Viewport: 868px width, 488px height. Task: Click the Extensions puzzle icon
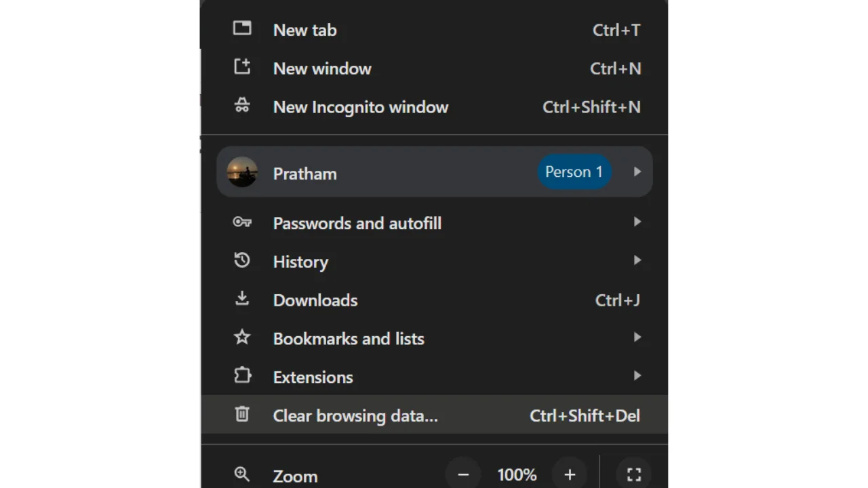click(242, 376)
